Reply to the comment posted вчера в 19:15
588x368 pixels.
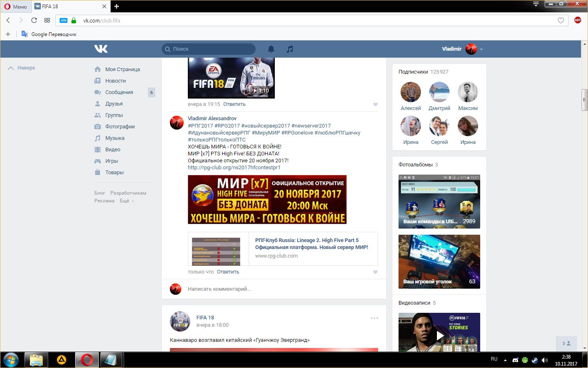pyautogui.click(x=234, y=104)
